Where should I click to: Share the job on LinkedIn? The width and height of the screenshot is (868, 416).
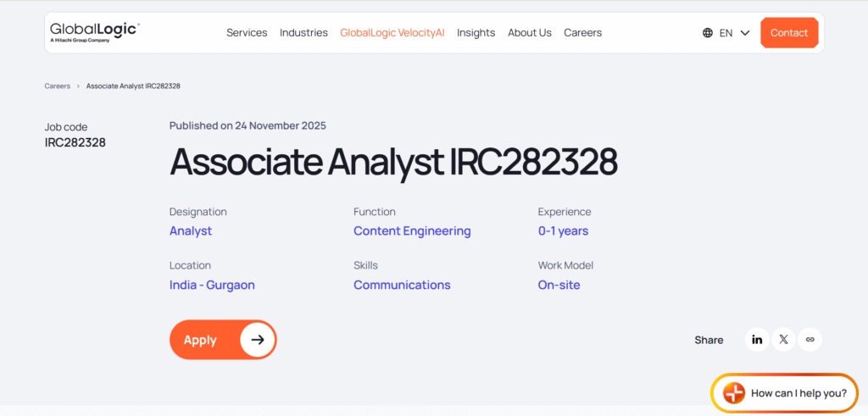pos(757,340)
